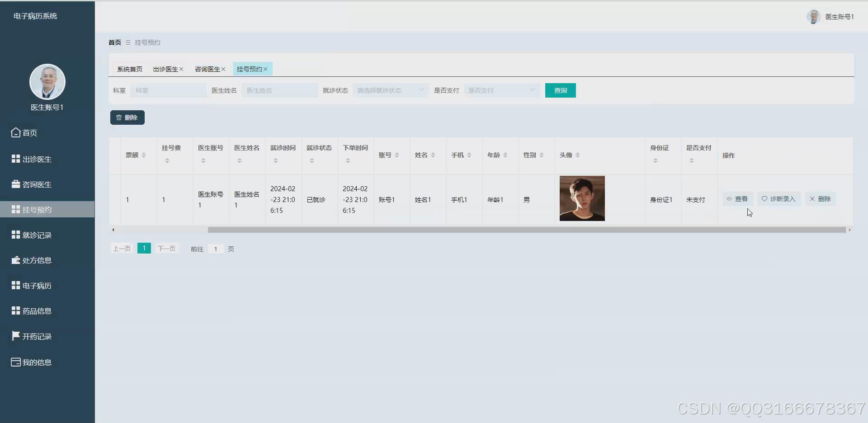Image resolution: width=868 pixels, height=423 pixels.
Task: Open the 是否支付 dropdown
Action: point(502,90)
